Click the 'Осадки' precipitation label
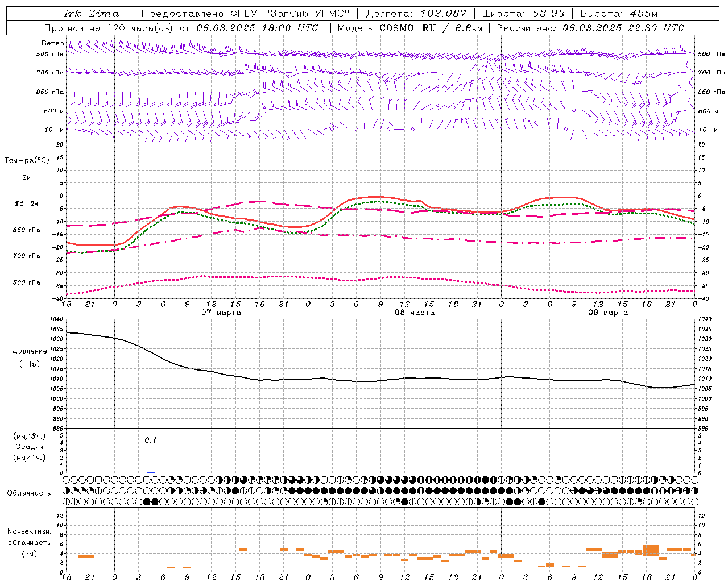Screen dimensions: 728x582 coord(30,447)
